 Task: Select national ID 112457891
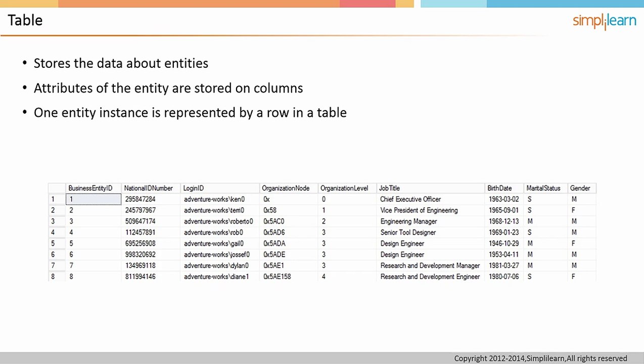[x=141, y=233]
